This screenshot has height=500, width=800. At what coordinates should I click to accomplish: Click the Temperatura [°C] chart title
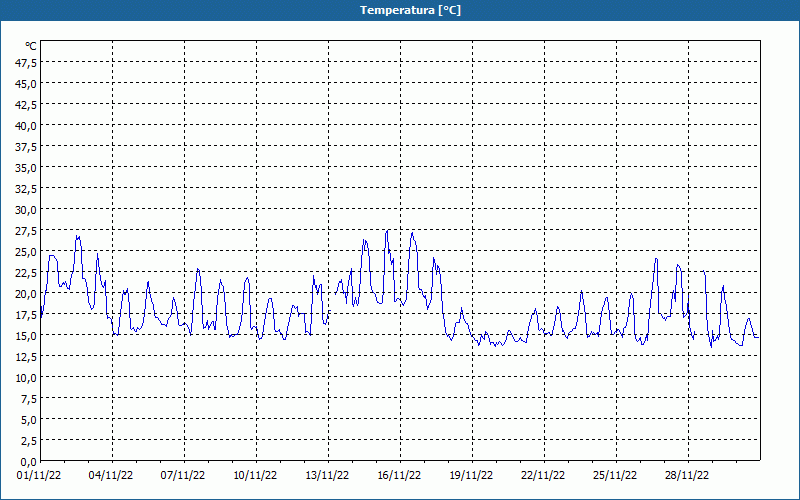tap(410, 10)
